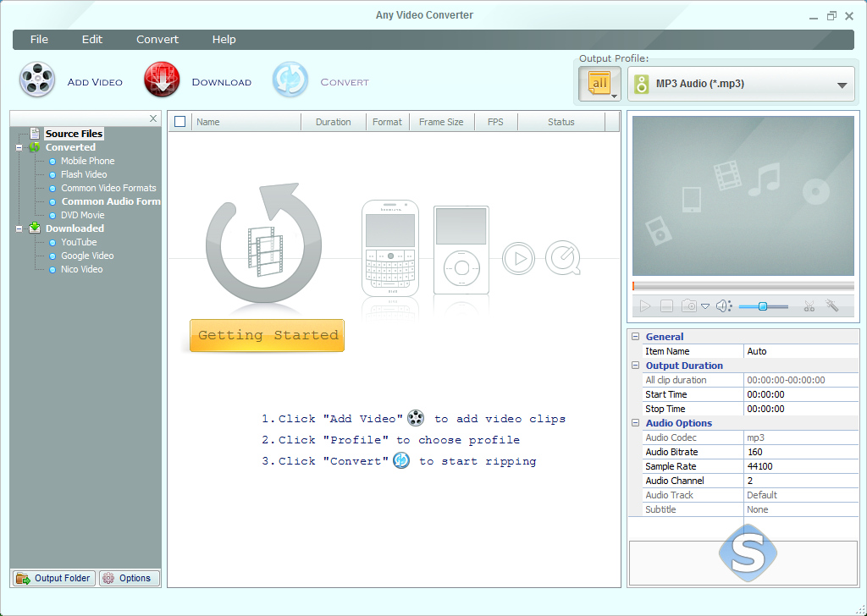
Task: Click the scissors clip icon
Action: click(809, 305)
